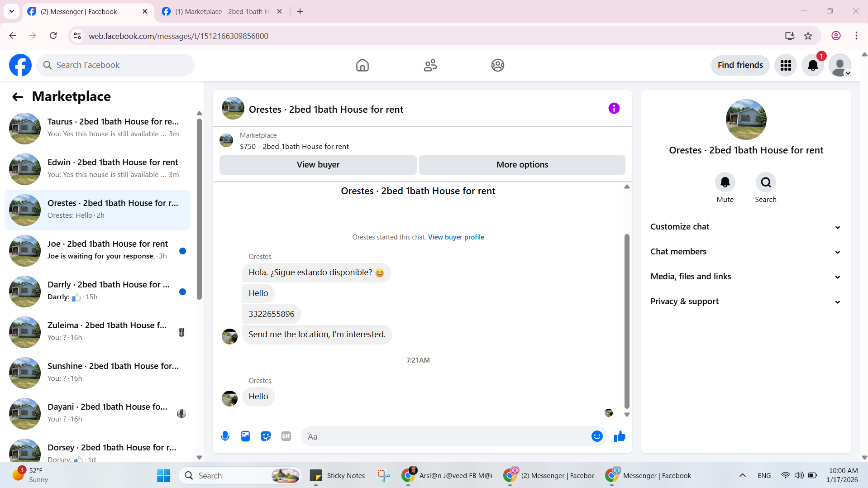The image size is (868, 488).
Task: Open the account profile menu
Action: (x=840, y=65)
